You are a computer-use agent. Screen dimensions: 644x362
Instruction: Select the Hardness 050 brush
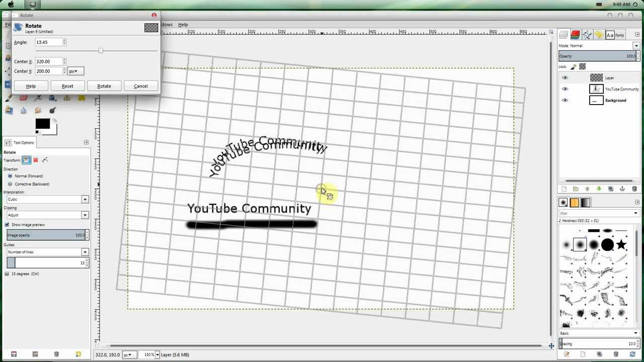point(580,245)
